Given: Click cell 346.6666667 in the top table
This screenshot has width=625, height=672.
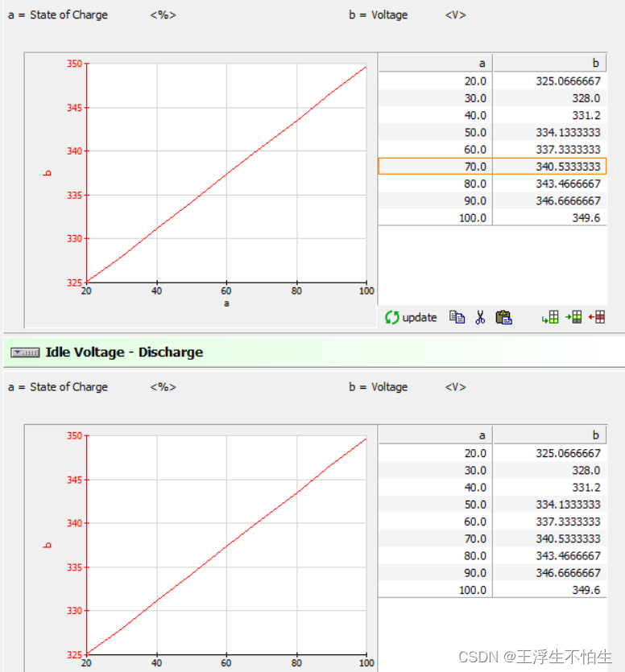Looking at the screenshot, I should point(549,201).
